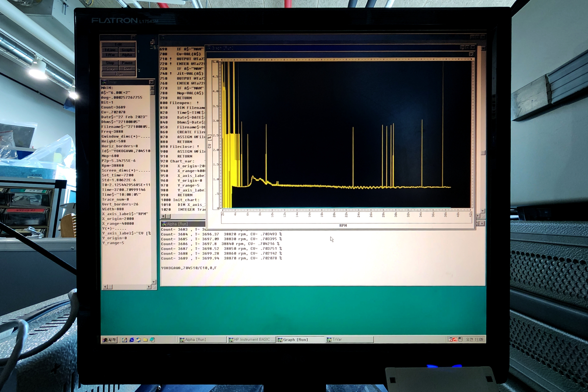Click the red tray icon
588x392 pixels.
coord(455,339)
